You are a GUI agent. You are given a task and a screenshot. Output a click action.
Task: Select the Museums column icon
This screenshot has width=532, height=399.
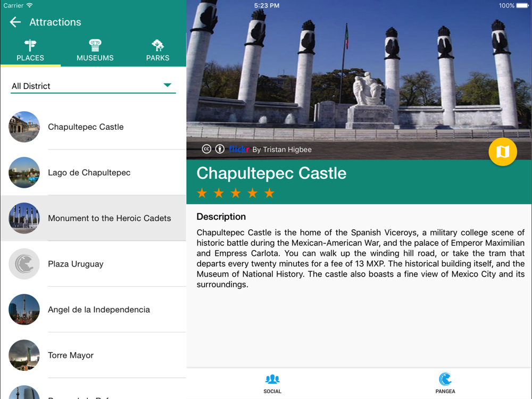tap(95, 45)
